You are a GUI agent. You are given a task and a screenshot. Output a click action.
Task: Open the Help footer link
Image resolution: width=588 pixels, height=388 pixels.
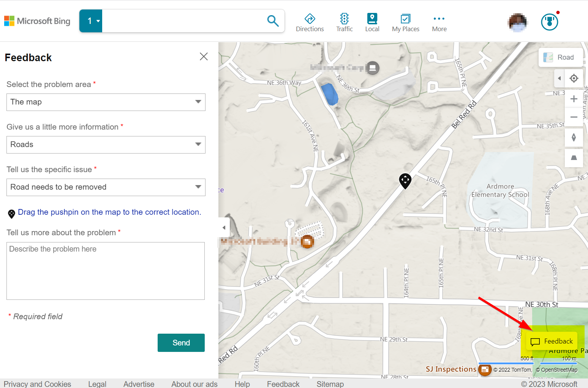click(242, 384)
